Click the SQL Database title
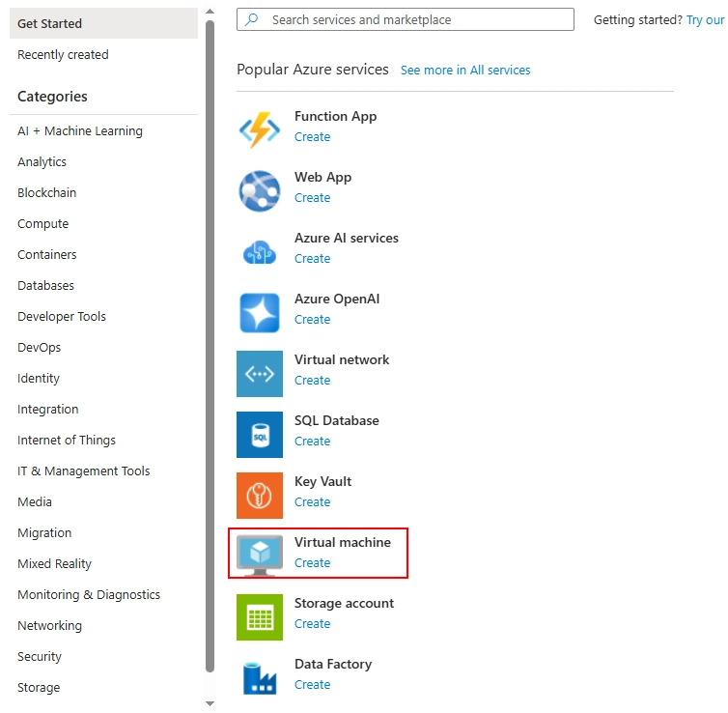The width and height of the screenshot is (728, 713). click(x=337, y=420)
